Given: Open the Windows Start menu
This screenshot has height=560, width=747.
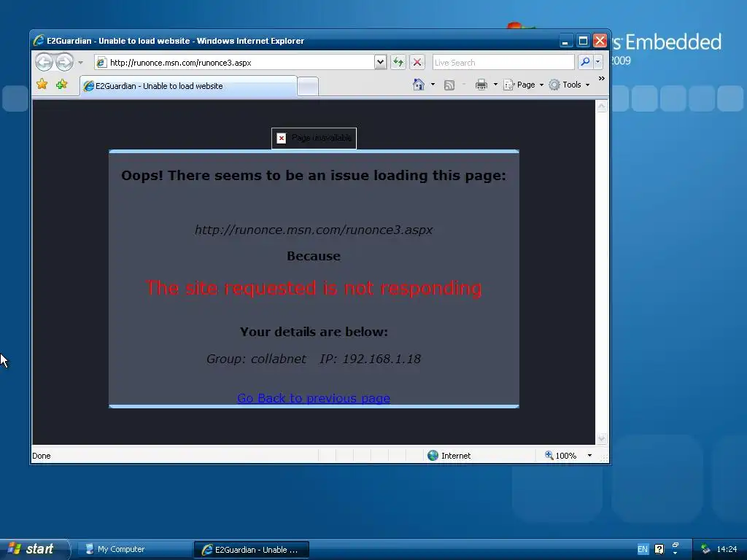Looking at the screenshot, I should pos(34,549).
